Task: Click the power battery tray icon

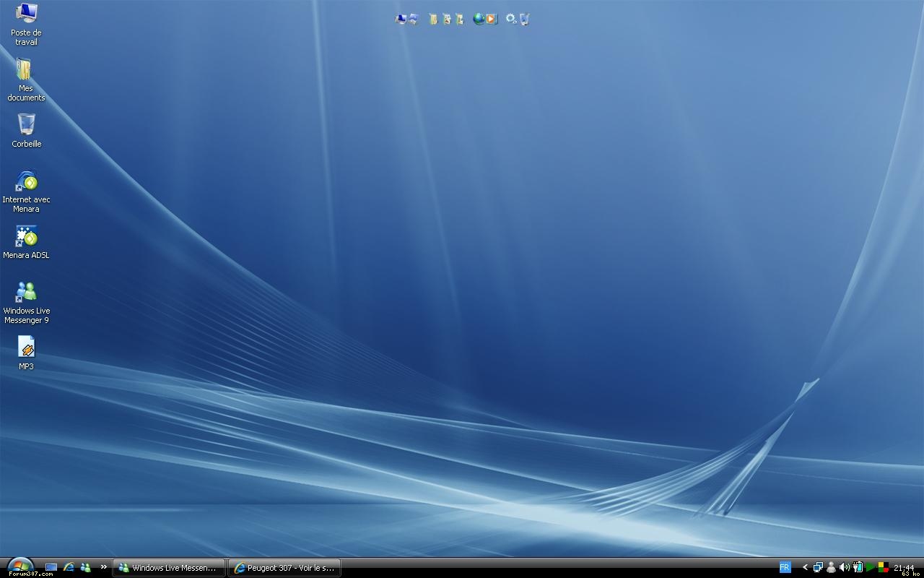Action: (858, 567)
